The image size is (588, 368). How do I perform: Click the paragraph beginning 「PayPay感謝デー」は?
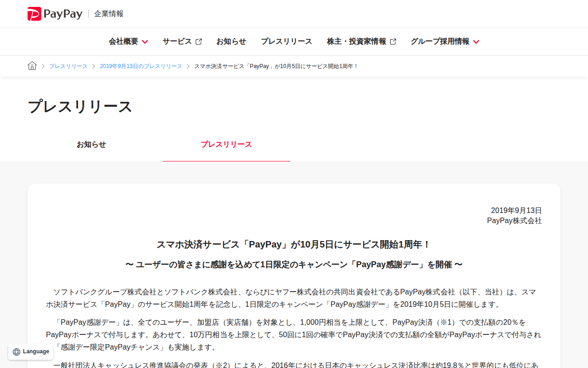(x=294, y=334)
